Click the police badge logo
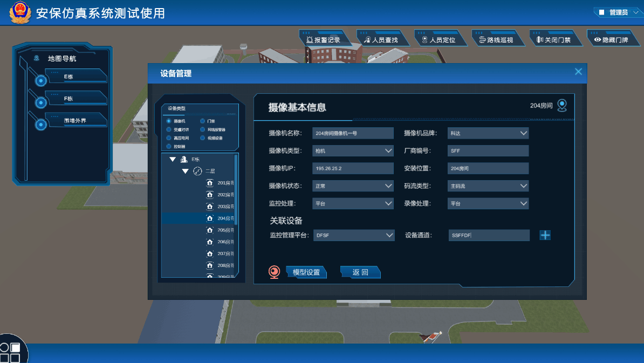 [20, 12]
